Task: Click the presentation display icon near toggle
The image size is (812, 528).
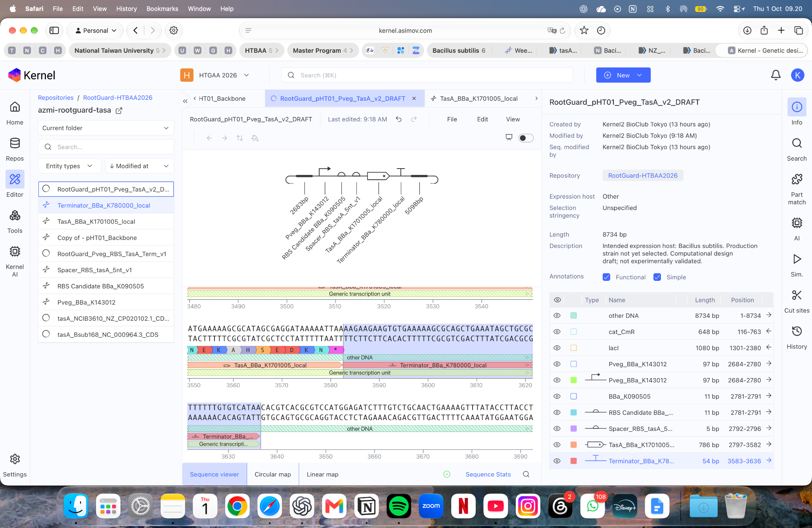Action: tap(509, 138)
